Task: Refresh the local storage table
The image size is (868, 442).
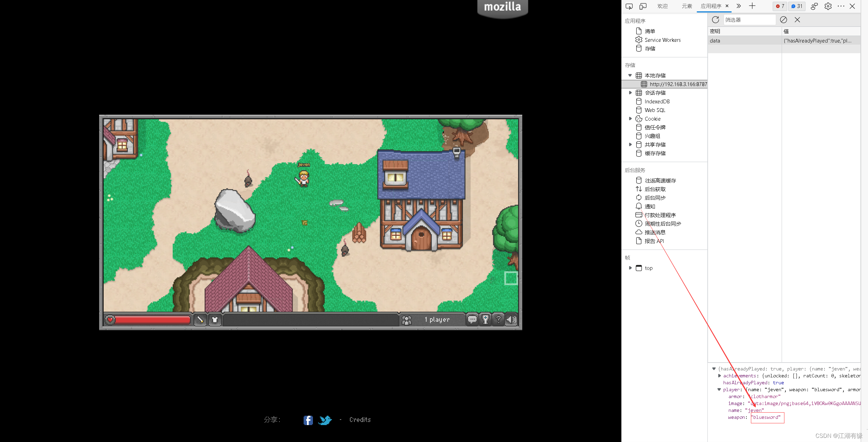Action: [x=715, y=20]
